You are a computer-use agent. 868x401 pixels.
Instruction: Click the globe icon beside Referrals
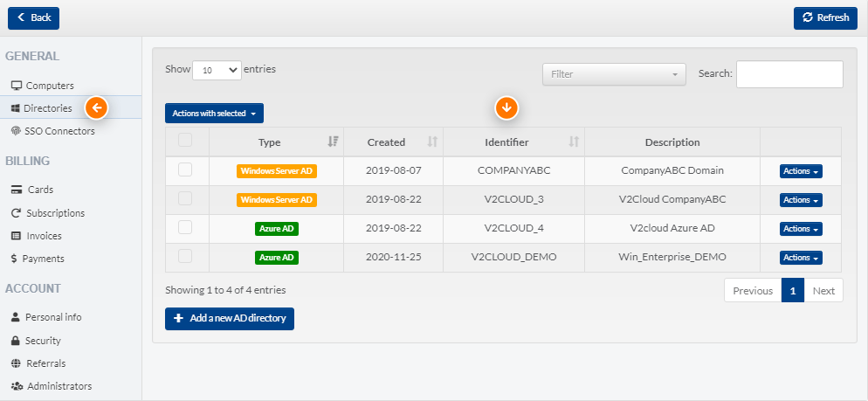click(16, 363)
